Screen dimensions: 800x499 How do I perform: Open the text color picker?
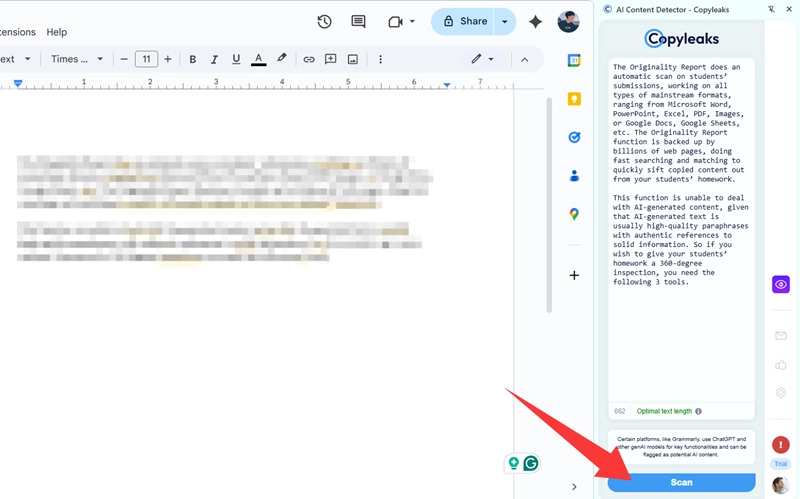(x=259, y=59)
